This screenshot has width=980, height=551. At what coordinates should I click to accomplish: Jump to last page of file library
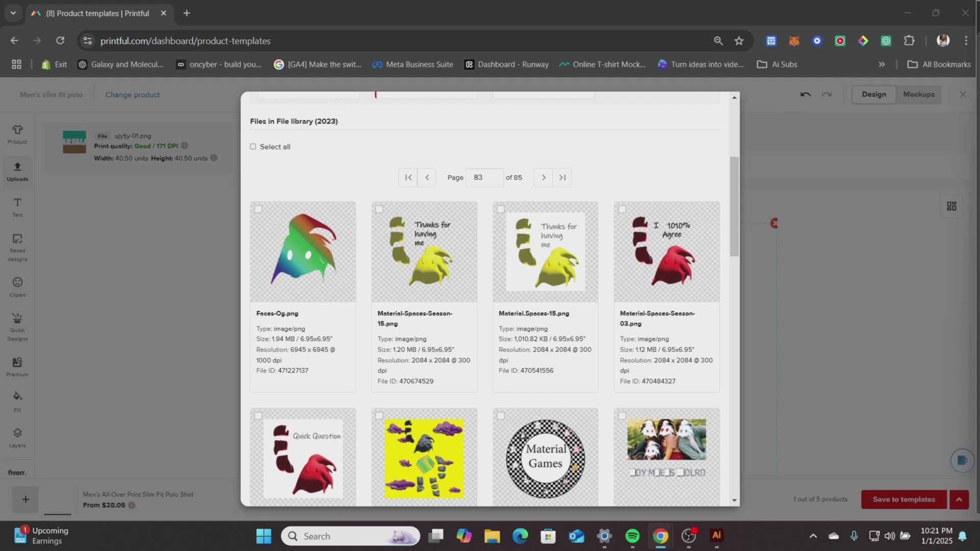point(562,178)
